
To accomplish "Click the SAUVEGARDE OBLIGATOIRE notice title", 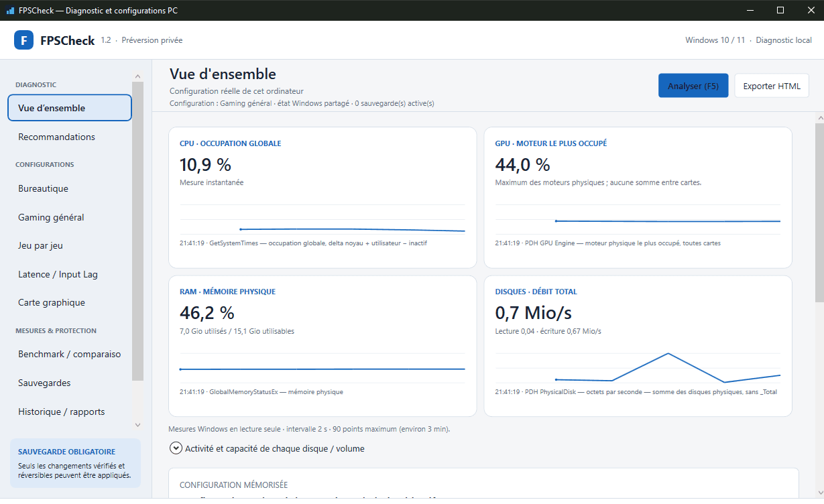I will [x=67, y=452].
